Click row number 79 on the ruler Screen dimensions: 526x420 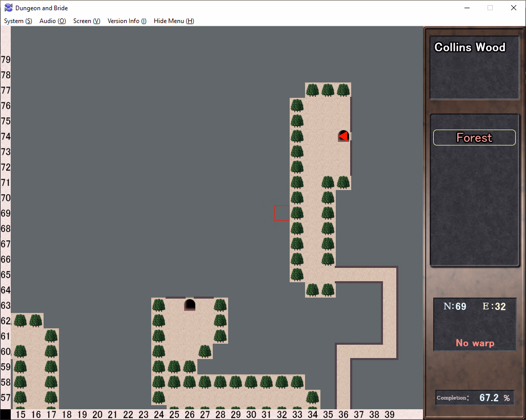6,59
